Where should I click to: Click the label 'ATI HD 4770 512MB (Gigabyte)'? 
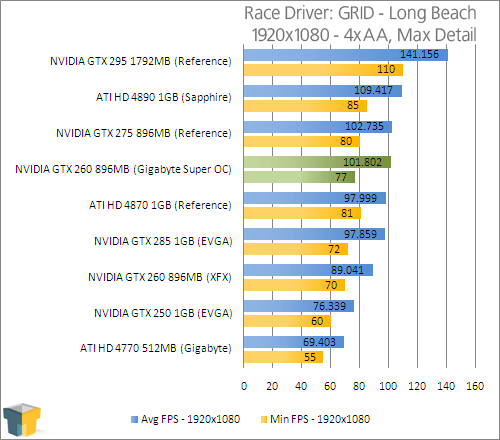[x=156, y=348]
